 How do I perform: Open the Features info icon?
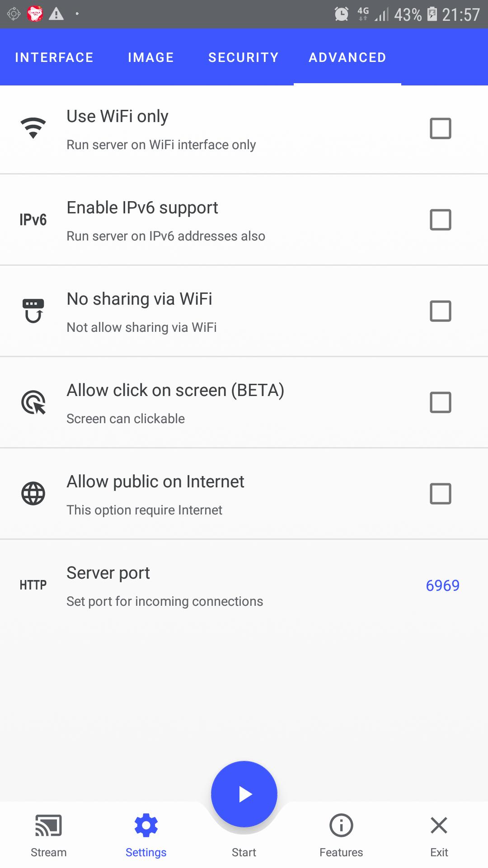tap(341, 826)
